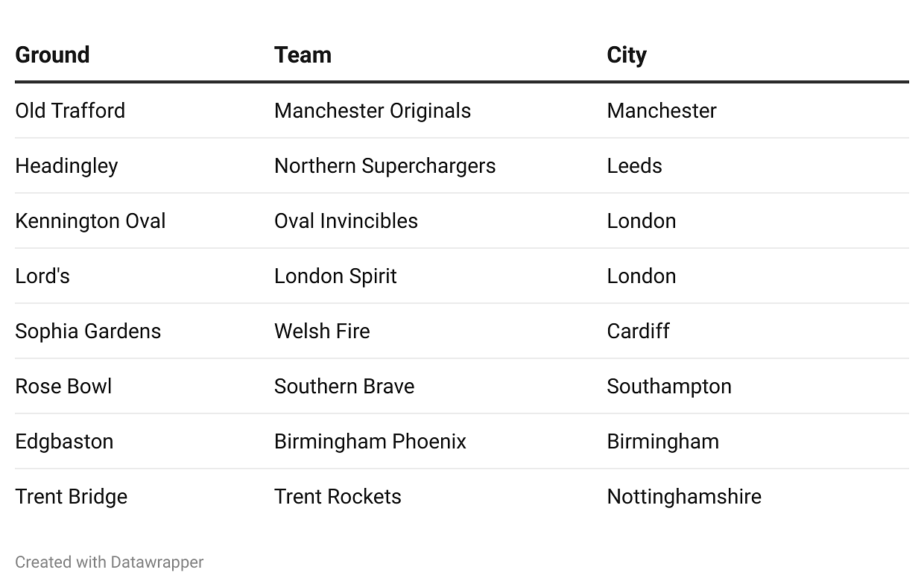Click the Headingley ground cell
This screenshot has width=924, height=587.
coord(66,166)
